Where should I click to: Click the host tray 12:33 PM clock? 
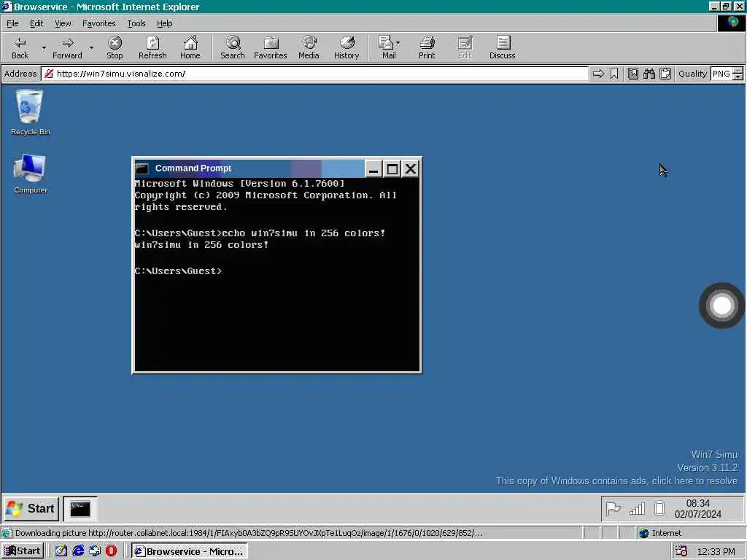716,551
